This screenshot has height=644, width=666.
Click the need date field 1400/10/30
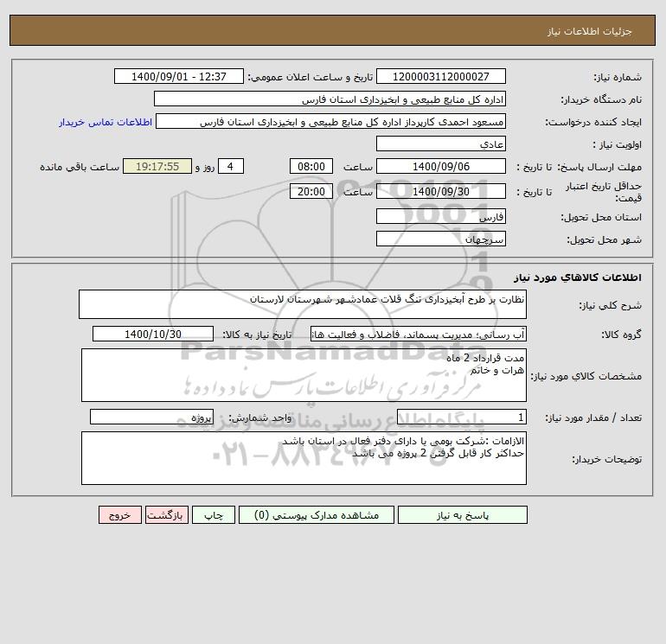153,334
